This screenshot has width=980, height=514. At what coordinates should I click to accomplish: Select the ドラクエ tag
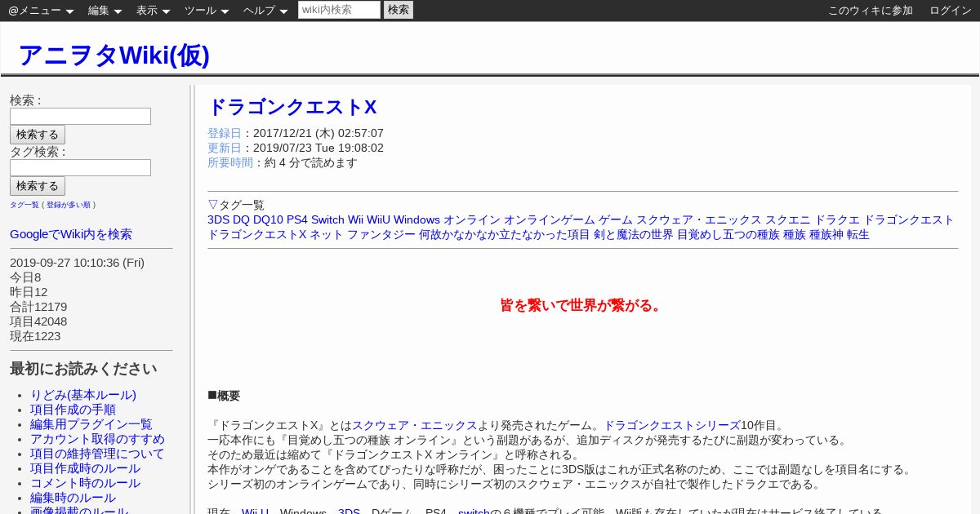(837, 219)
